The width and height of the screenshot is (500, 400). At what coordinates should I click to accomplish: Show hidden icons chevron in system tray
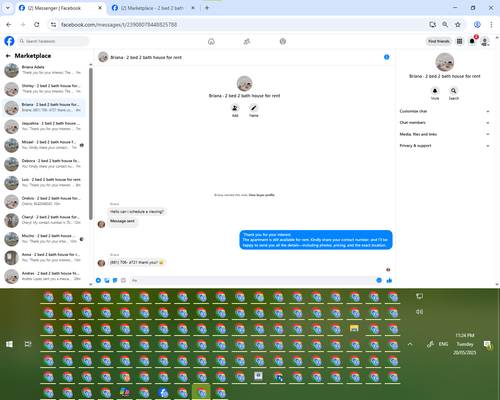tap(410, 344)
